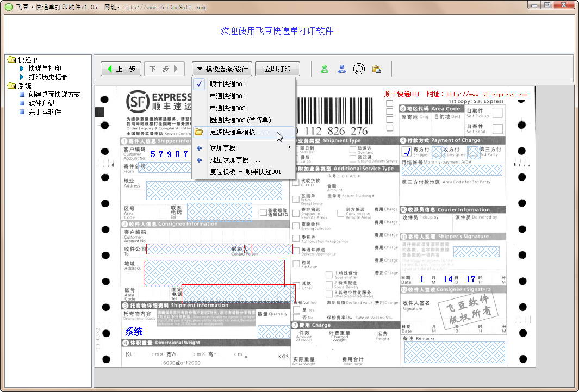Select the red-outlined 固定电话 Tel field
The height and width of the screenshot is (392, 579).
[239, 294]
